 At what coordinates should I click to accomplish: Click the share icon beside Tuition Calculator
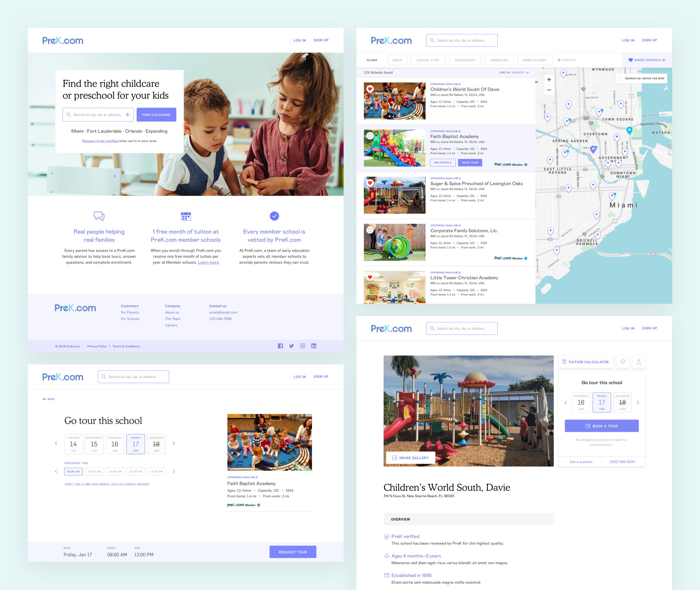639,361
